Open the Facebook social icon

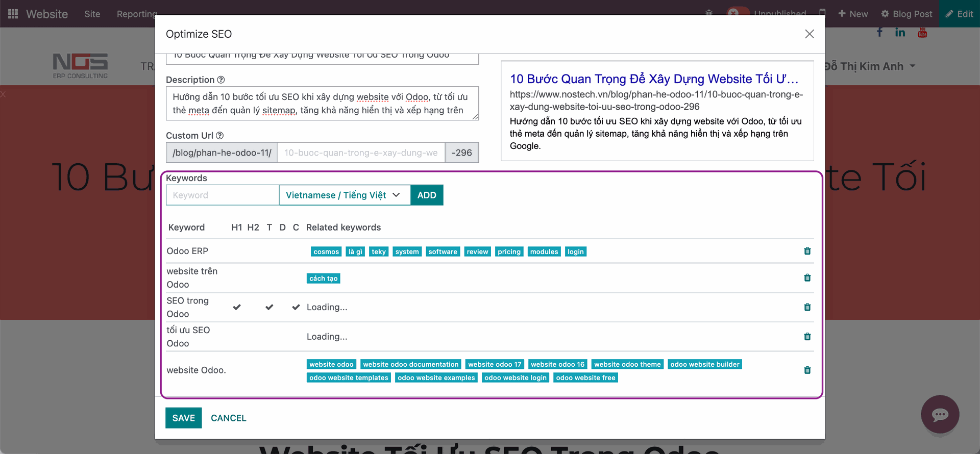879,33
